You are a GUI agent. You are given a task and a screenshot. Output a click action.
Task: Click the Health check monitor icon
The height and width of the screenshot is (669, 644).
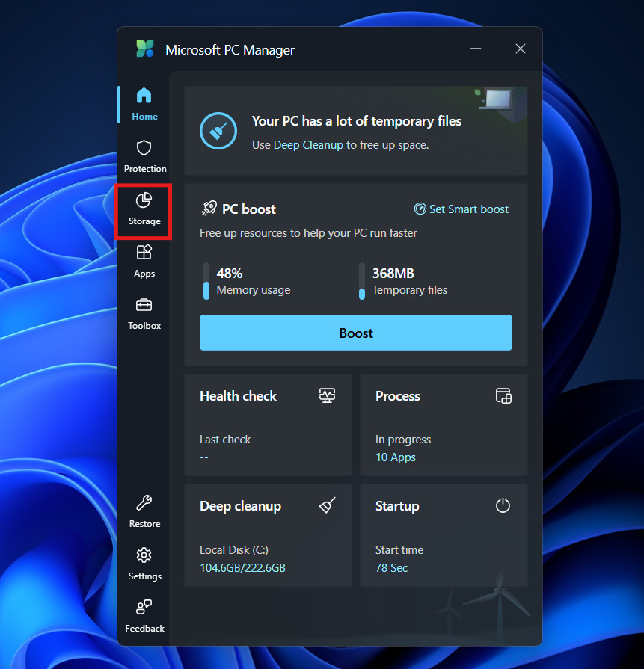(x=327, y=396)
